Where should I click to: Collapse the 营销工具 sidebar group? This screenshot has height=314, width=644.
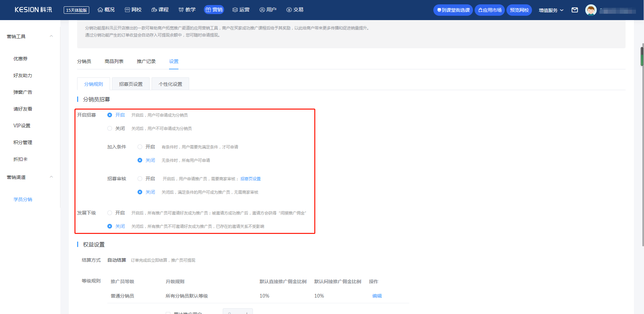click(51, 36)
